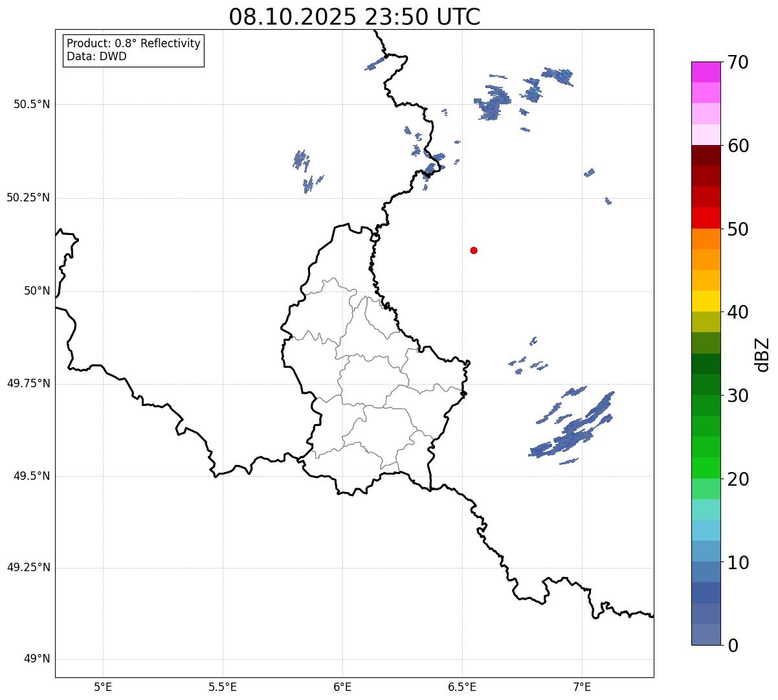778x700 pixels.
Task: Click the yellow colorbar segment above 40
Action: pyautogui.click(x=706, y=301)
